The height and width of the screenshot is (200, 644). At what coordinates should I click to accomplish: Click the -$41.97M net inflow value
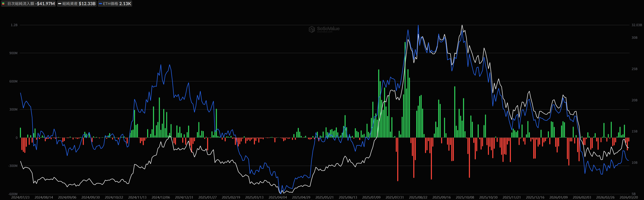pyautogui.click(x=45, y=4)
